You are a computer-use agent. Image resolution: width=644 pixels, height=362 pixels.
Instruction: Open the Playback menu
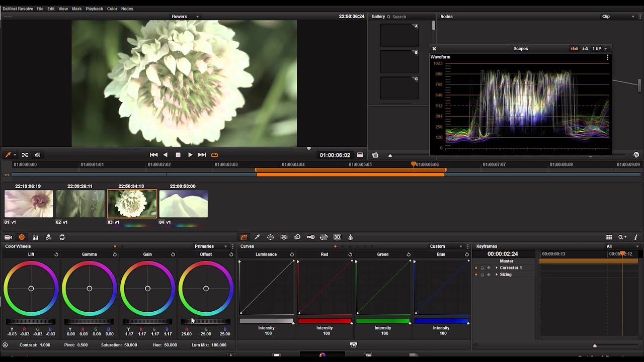94,9
